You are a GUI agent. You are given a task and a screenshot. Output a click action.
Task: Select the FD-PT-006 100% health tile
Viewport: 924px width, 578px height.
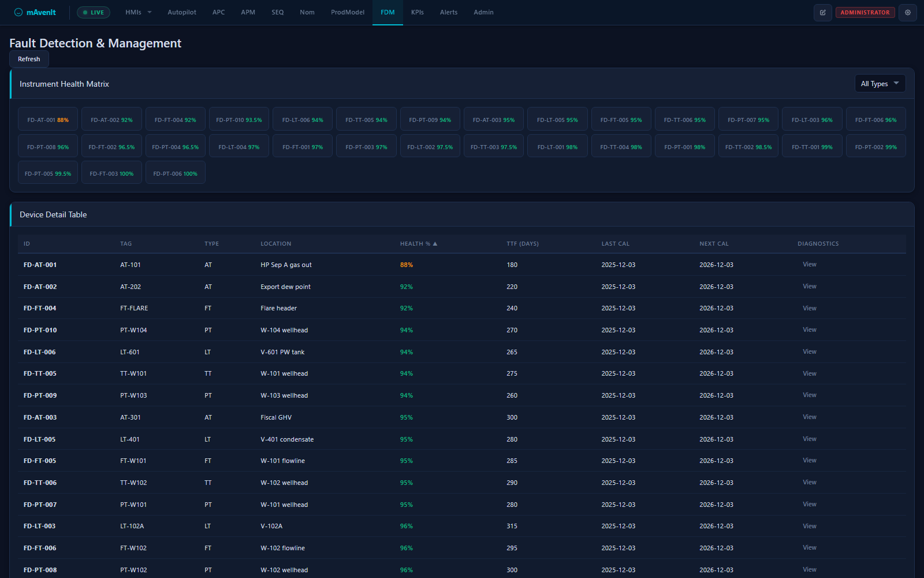pos(175,173)
